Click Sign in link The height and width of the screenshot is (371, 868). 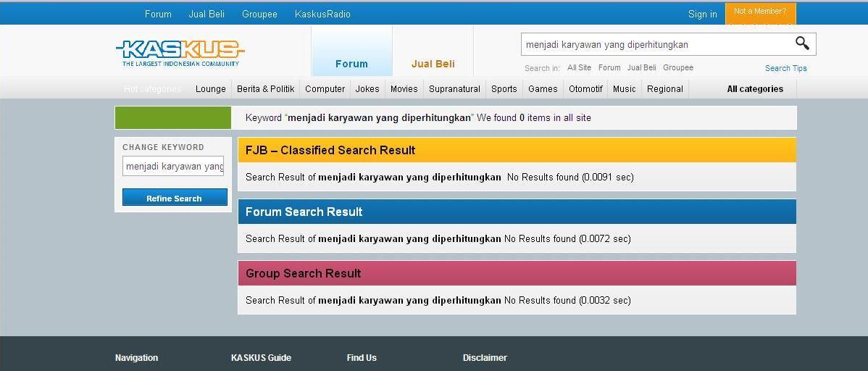703,14
